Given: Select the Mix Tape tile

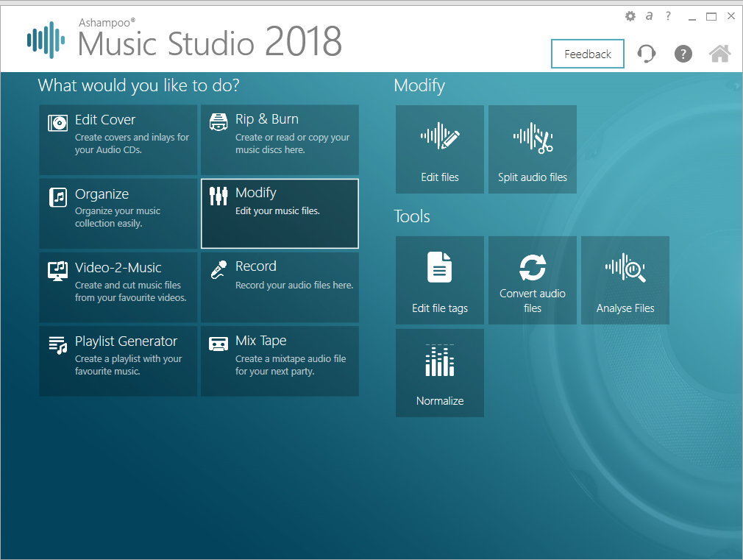Looking at the screenshot, I should [280, 361].
